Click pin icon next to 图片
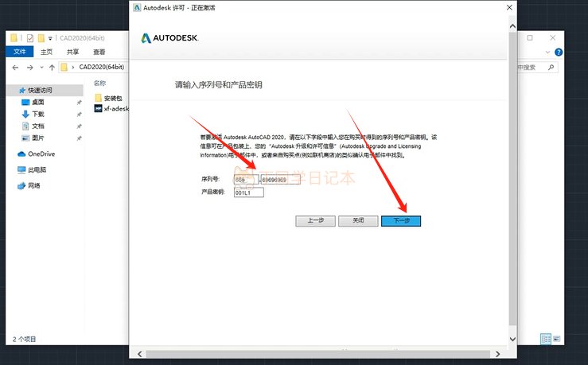Viewport: 588px width, 365px height. 79,138
